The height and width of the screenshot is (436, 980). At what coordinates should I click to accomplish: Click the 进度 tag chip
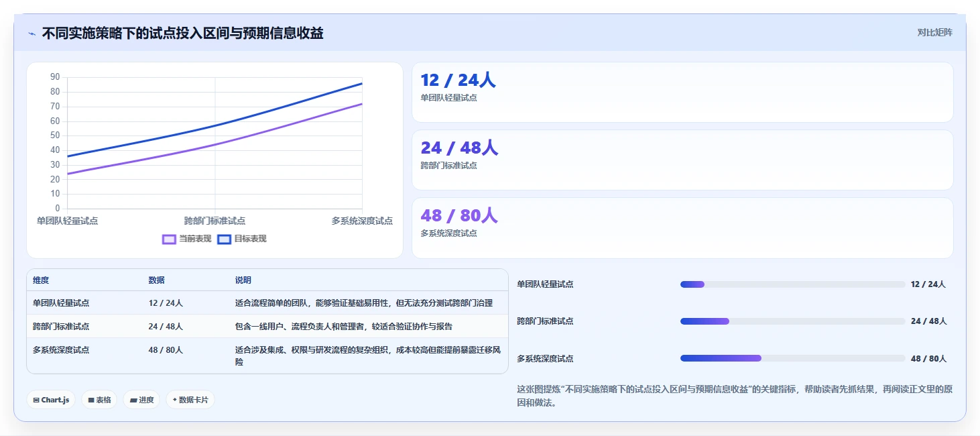pos(141,400)
